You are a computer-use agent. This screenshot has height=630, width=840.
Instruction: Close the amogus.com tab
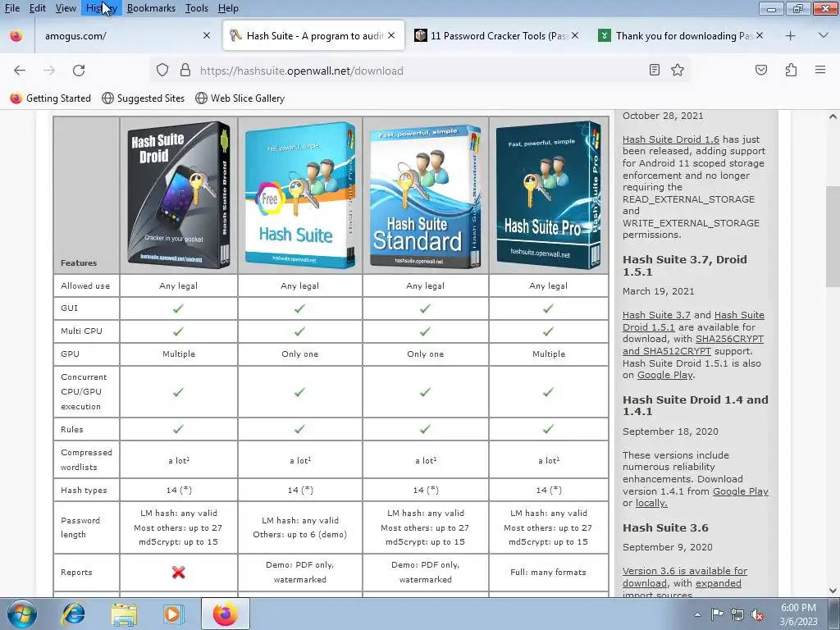click(207, 35)
